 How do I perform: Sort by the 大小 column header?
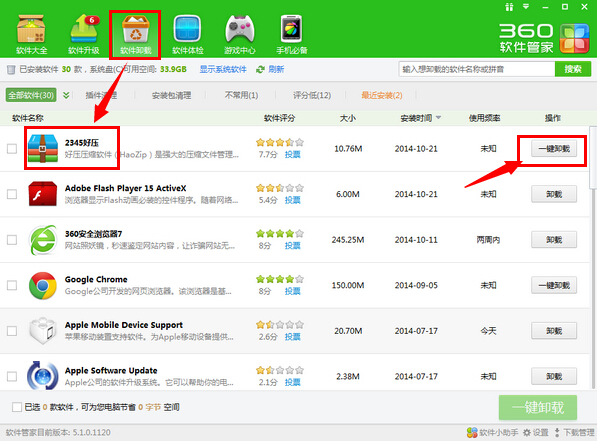tap(348, 118)
